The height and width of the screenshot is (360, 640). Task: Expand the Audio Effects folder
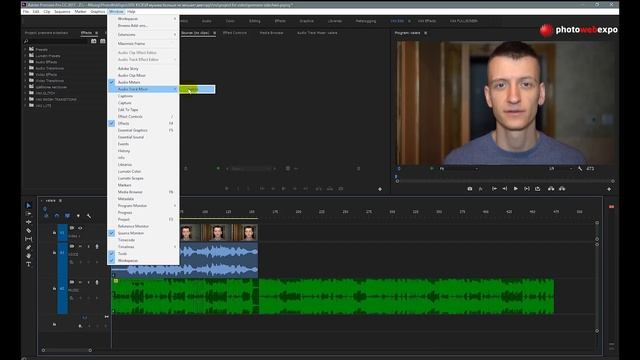tap(26, 62)
